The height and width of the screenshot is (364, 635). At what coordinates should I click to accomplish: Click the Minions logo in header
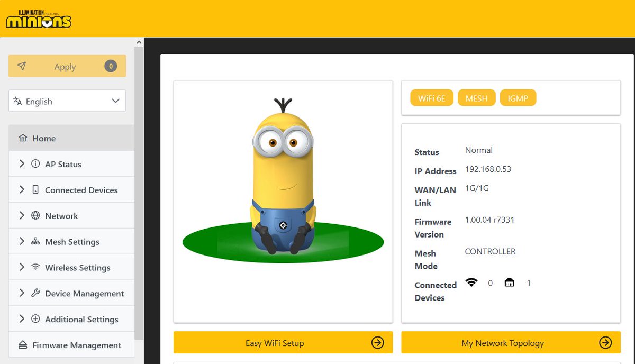(39, 19)
